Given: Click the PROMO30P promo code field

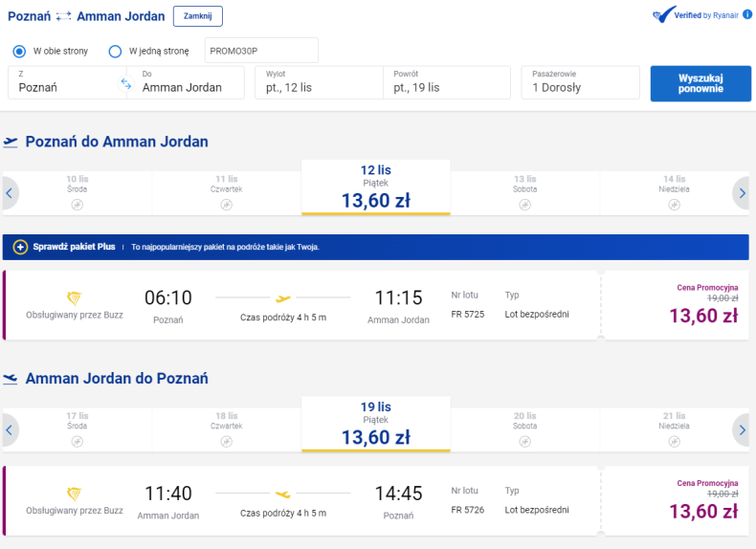Looking at the screenshot, I should click(x=261, y=51).
